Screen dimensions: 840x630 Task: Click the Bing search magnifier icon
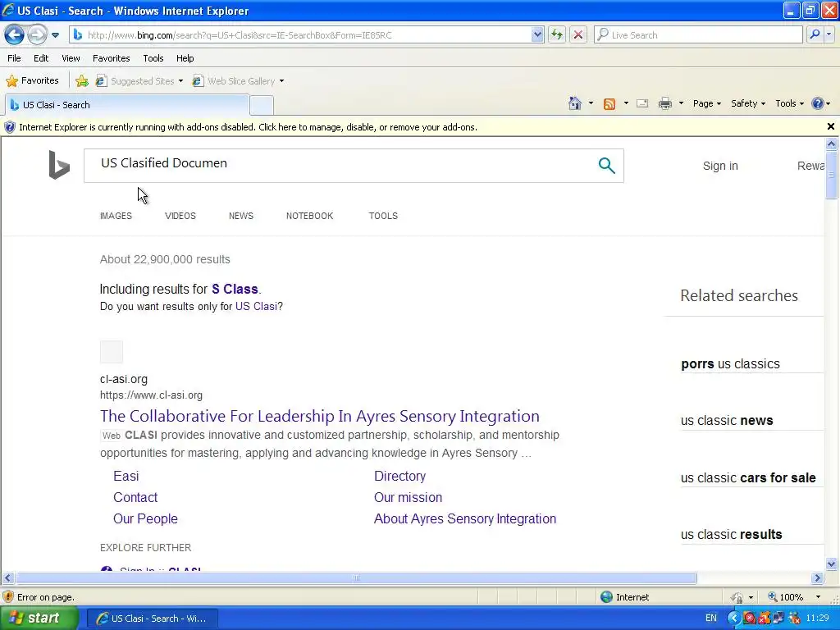[x=606, y=166]
